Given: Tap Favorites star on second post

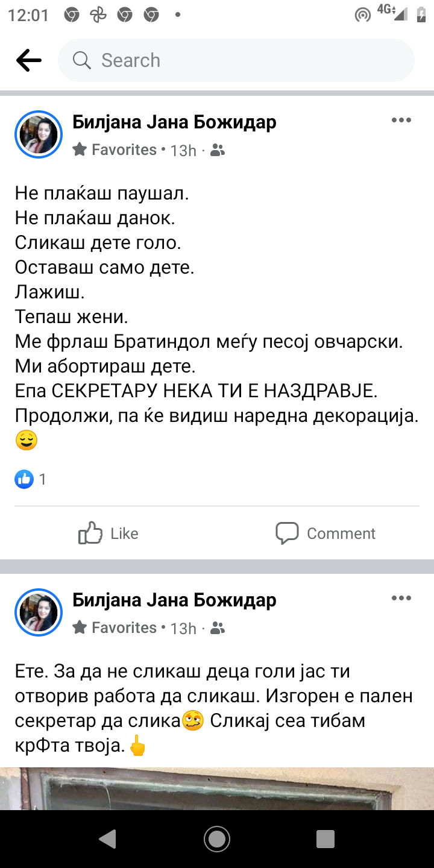Looking at the screenshot, I should point(80,627).
